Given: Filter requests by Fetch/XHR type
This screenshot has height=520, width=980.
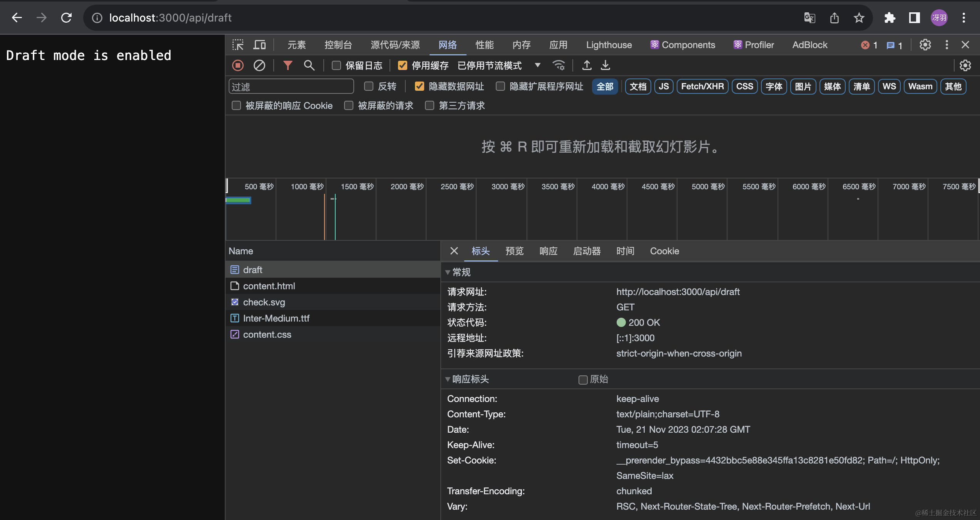Looking at the screenshot, I should pos(702,87).
